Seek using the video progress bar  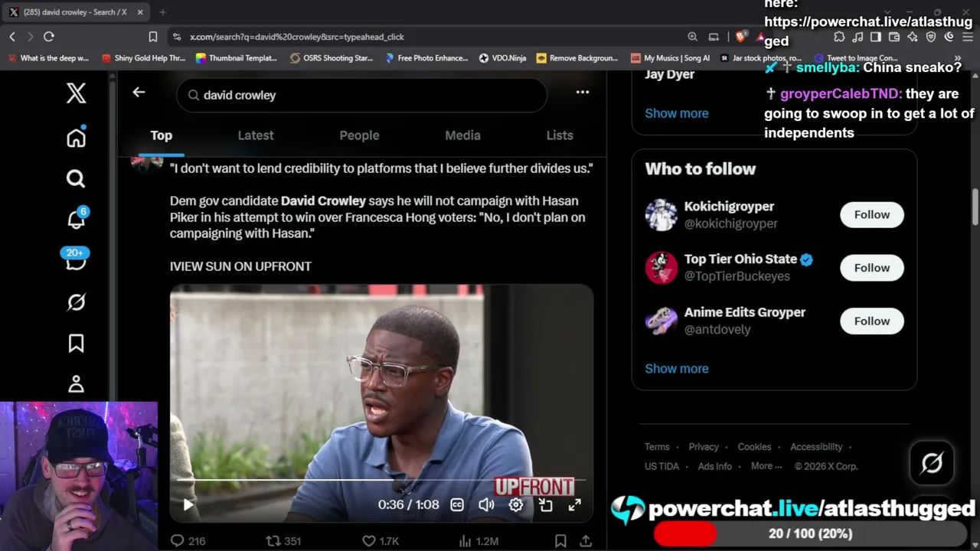point(381,481)
